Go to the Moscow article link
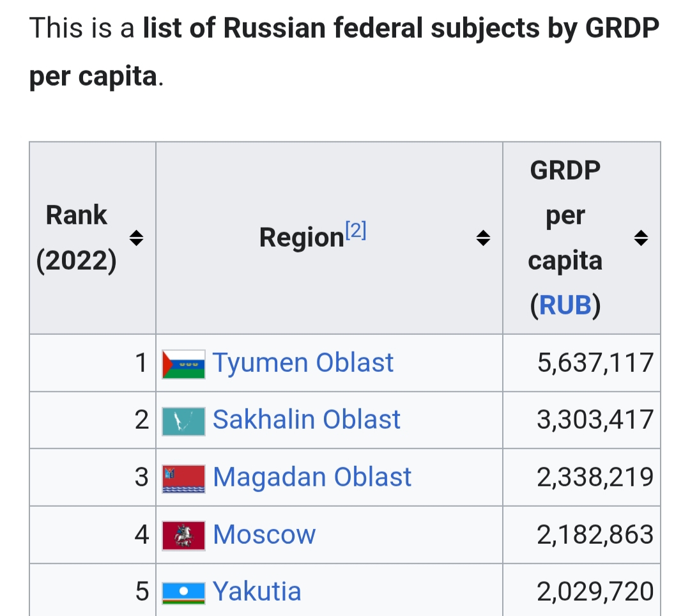Screen dimensions: 690x616 pyautogui.click(x=264, y=535)
